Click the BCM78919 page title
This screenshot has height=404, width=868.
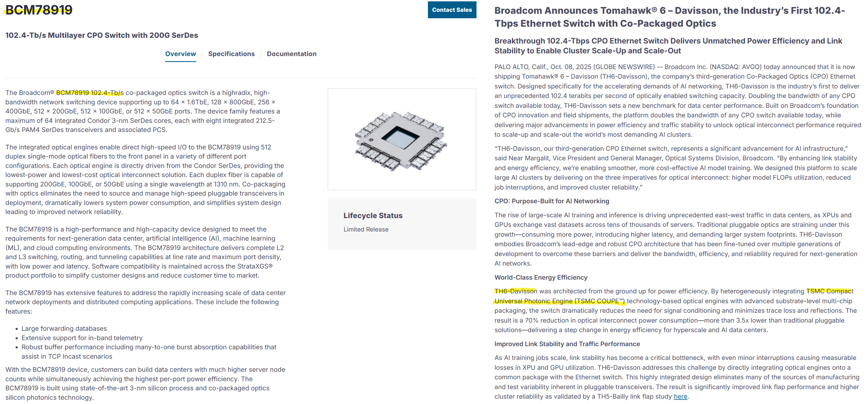click(39, 10)
